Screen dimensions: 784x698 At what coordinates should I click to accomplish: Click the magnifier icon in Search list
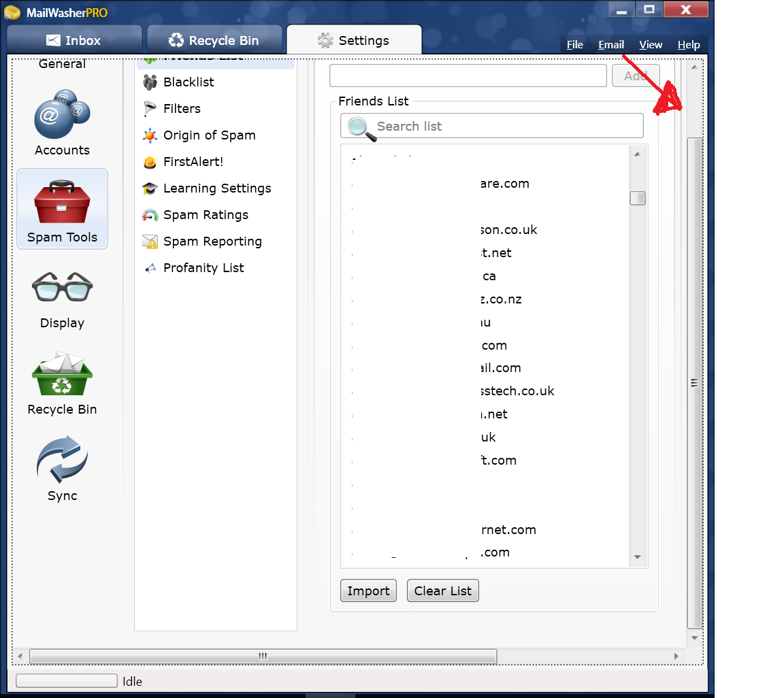pyautogui.click(x=361, y=128)
